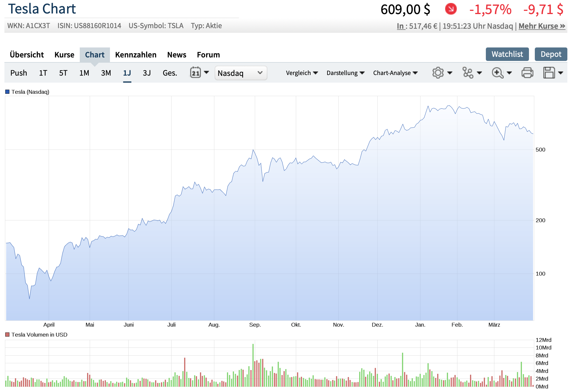Click the magnifier zoom-in icon
This screenshot has width=570, height=392.
click(498, 73)
